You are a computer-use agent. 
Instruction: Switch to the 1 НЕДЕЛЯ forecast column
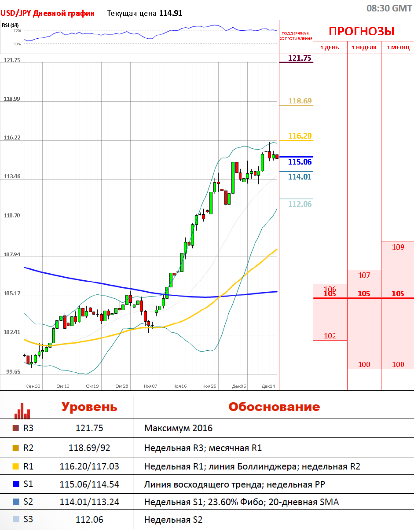tap(364, 48)
